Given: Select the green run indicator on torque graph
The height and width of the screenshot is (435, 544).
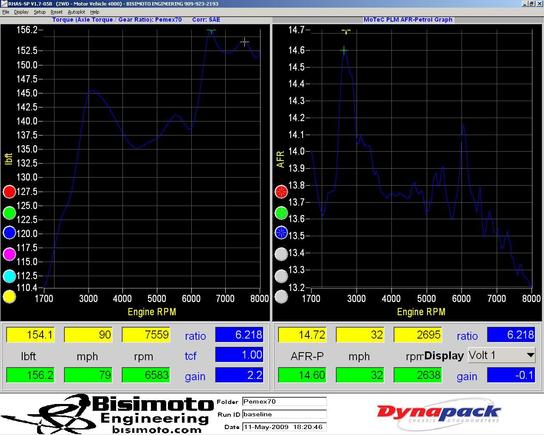Looking at the screenshot, I should (9, 213).
